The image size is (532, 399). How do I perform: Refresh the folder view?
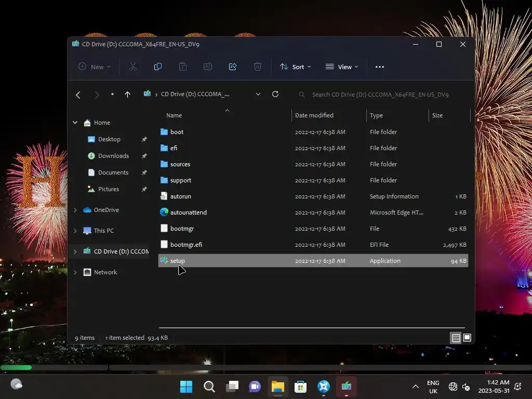pos(275,94)
